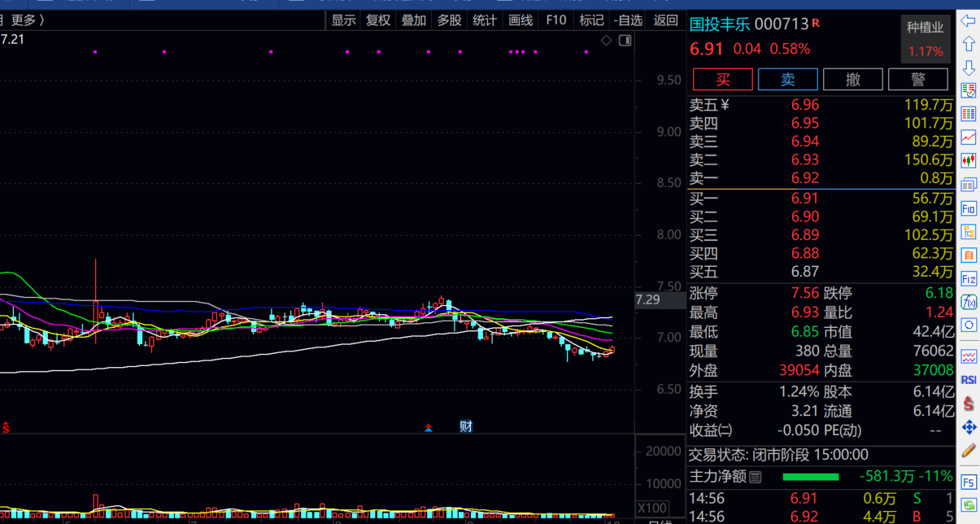This screenshot has width=980, height=524.
Task: Click the 外盘 value 39054
Action: (799, 370)
